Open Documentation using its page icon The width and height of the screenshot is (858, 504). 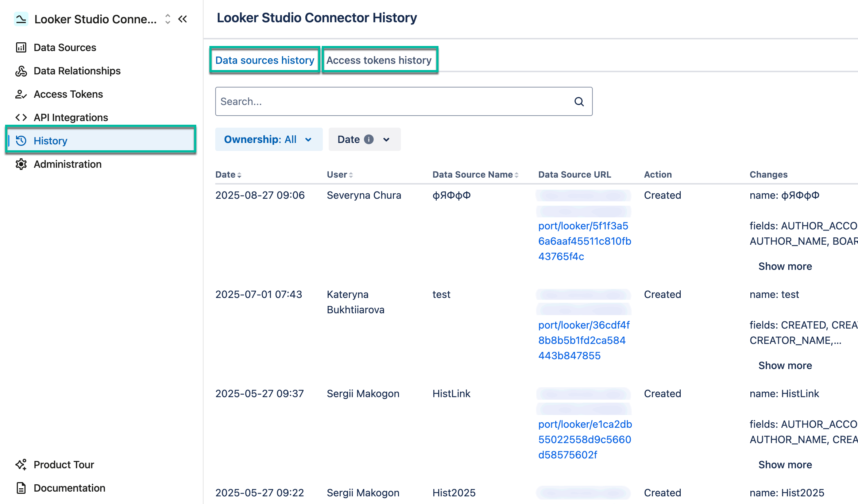click(x=20, y=488)
